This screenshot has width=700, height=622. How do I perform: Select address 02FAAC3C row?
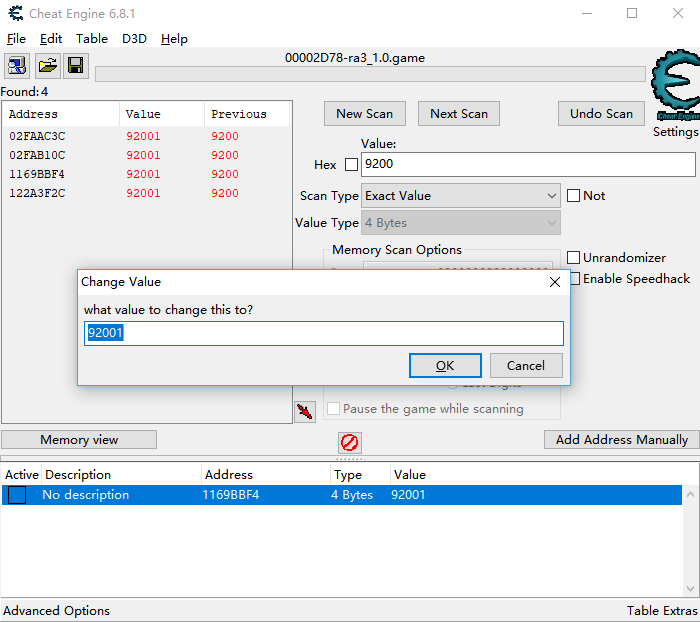(146, 136)
